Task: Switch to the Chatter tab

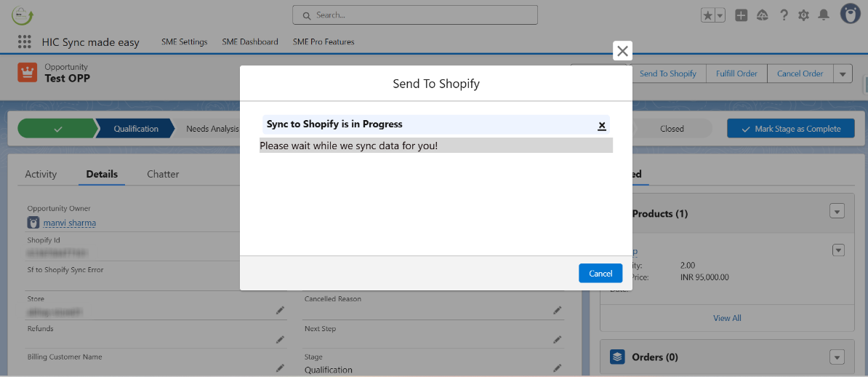Action: 163,174
